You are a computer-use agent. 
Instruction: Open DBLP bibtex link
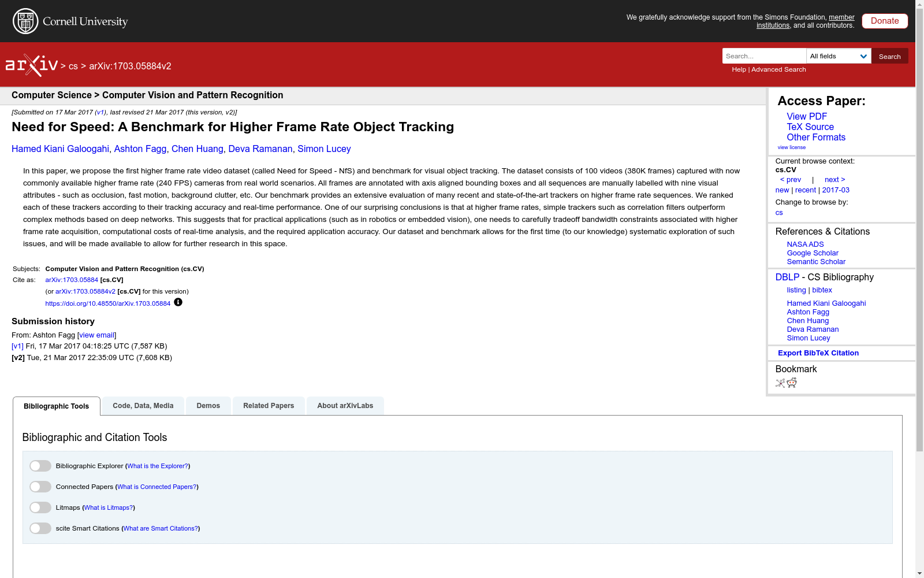(822, 290)
